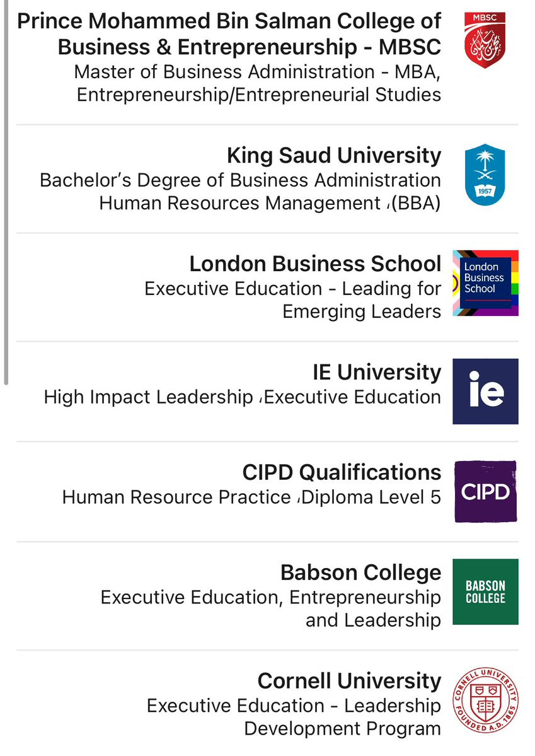Select the London Business School heading
535x756 pixels.
[x=315, y=264]
